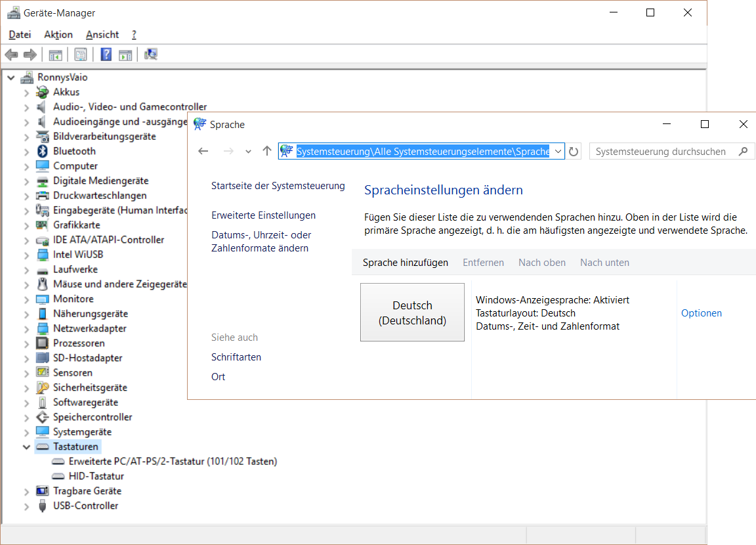Go back in Sprache window navigation
The width and height of the screenshot is (756, 545).
pyautogui.click(x=203, y=152)
